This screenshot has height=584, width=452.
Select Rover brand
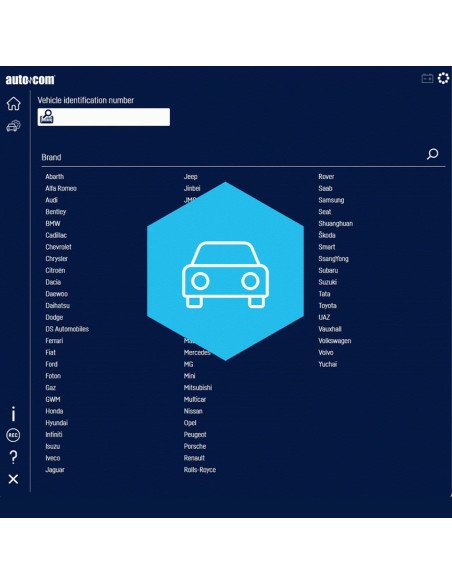pyautogui.click(x=326, y=177)
